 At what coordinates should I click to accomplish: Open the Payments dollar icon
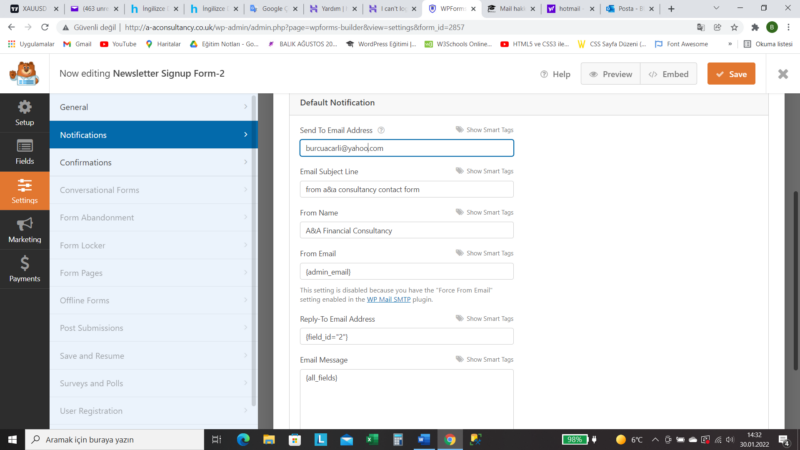[x=24, y=264]
